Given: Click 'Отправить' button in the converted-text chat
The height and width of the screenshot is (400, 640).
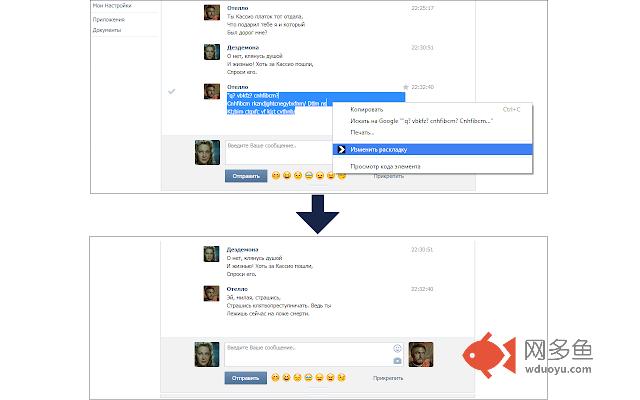Looking at the screenshot, I should 246,378.
